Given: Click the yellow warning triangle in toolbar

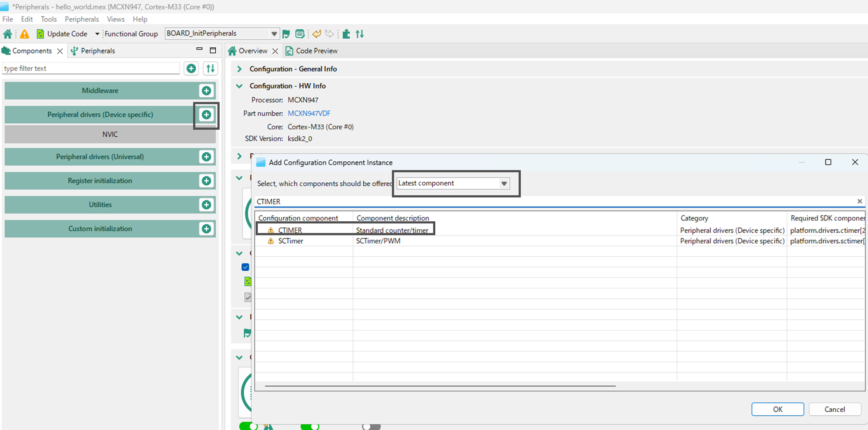Looking at the screenshot, I should [x=25, y=34].
